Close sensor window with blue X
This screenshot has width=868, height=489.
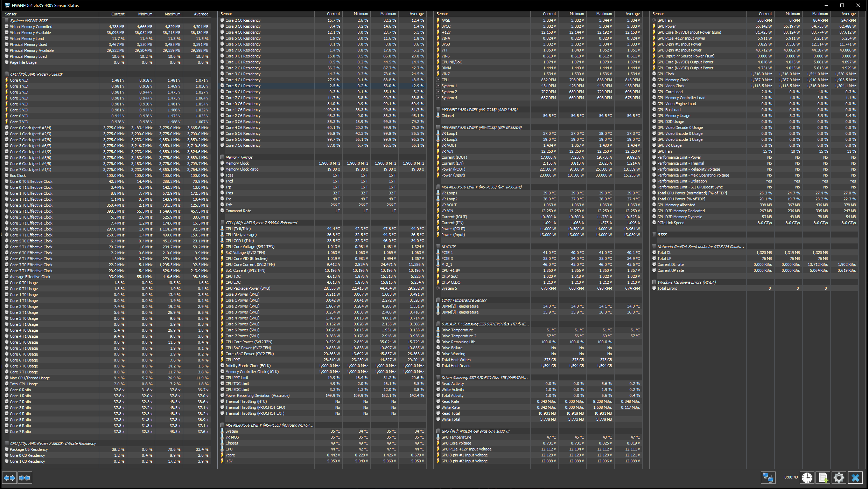855,477
